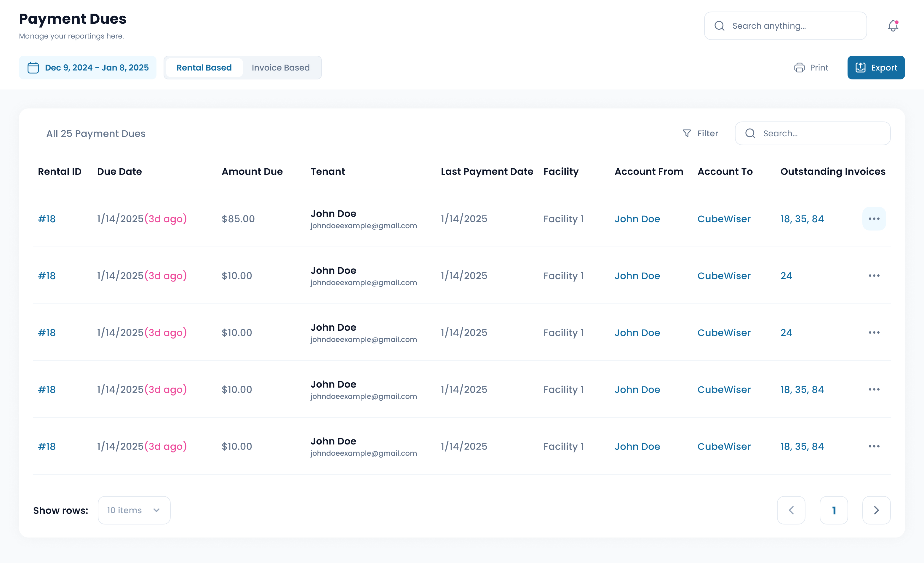
Task: Select page 1 in pagination
Action: tap(834, 510)
